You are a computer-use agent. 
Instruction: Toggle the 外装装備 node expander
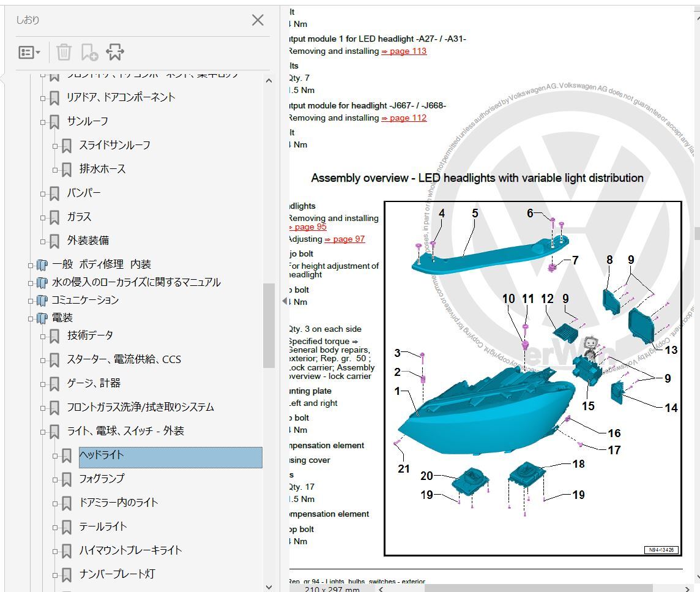point(43,242)
